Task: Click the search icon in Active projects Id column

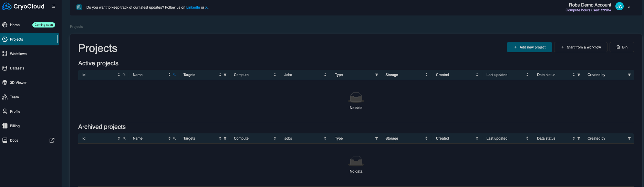Action: pyautogui.click(x=124, y=75)
